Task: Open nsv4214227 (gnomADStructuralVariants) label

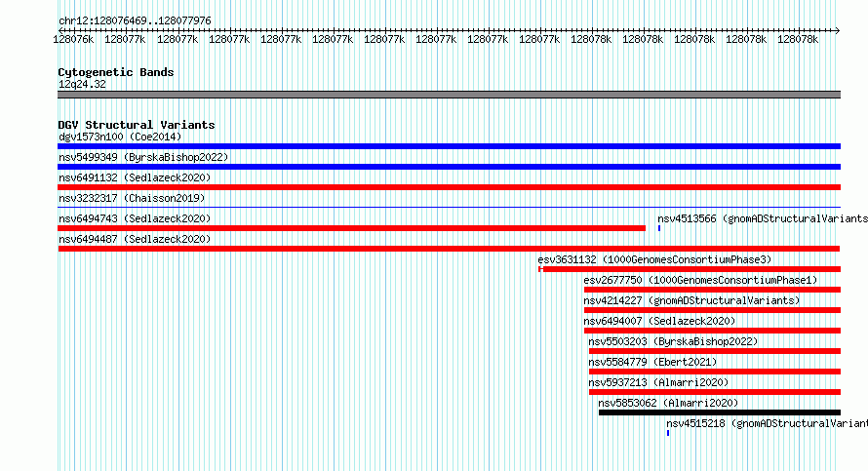Action: click(691, 300)
